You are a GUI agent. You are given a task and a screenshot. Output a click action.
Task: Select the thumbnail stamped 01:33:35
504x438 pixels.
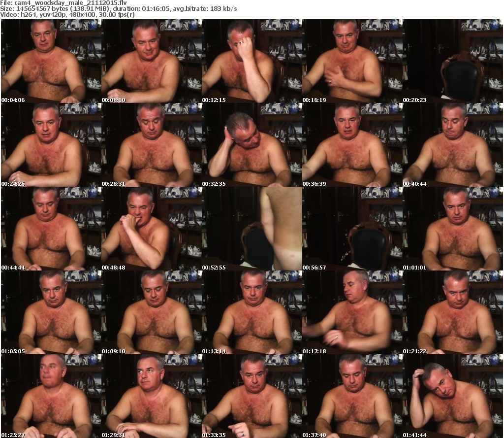252,396
